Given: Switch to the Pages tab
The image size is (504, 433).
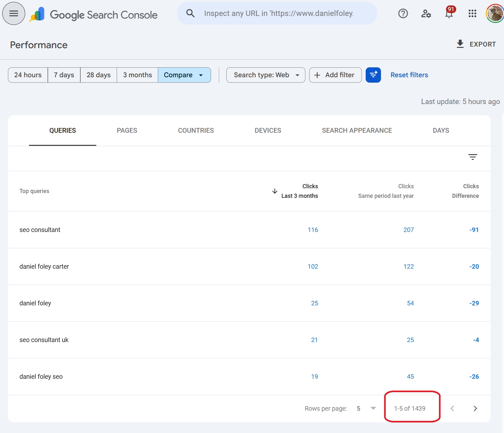Looking at the screenshot, I should [x=127, y=131].
